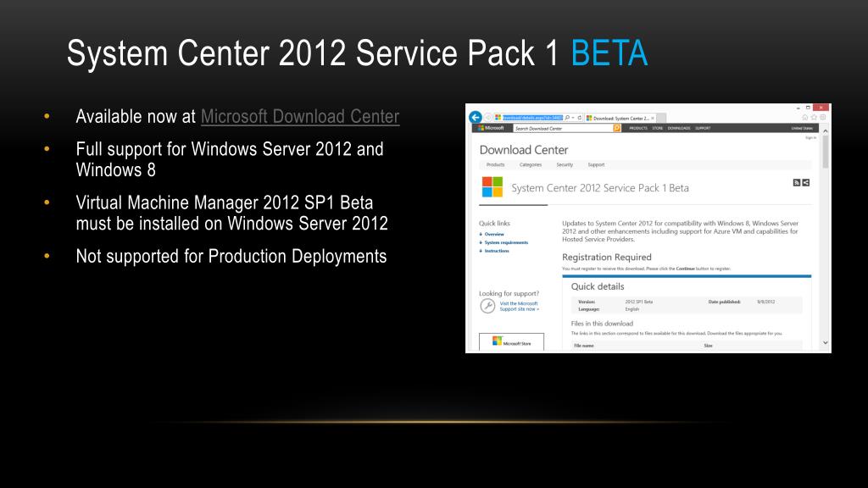This screenshot has height=488, width=868.
Task: Click the 'Full support for Windows Server 2012' bullet
Action: click(x=229, y=159)
